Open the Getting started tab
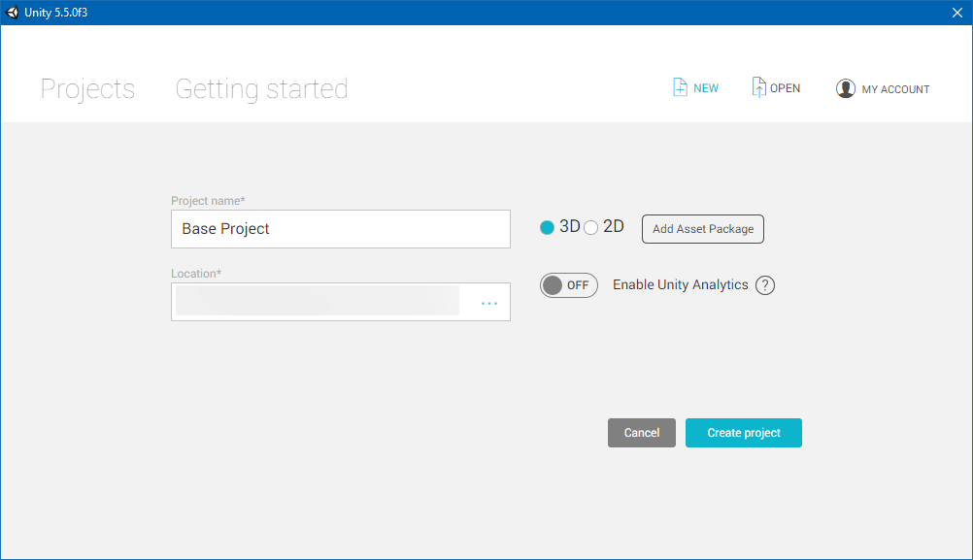This screenshot has height=560, width=973. click(260, 88)
